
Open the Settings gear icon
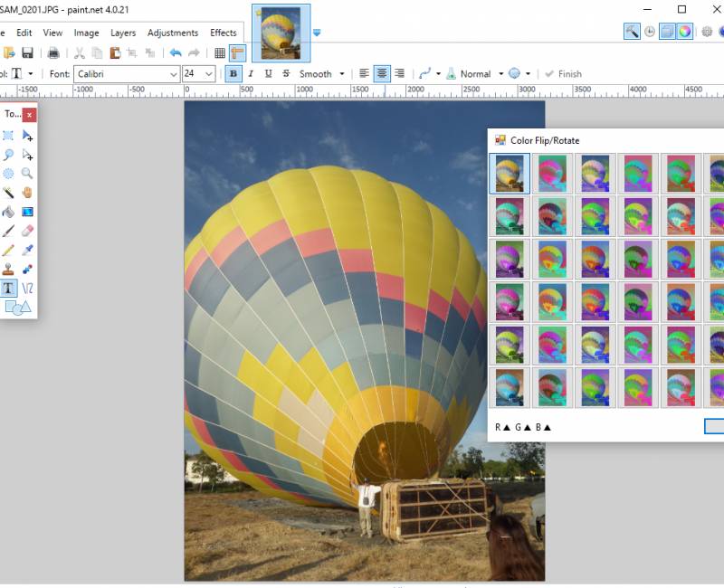[x=707, y=32]
